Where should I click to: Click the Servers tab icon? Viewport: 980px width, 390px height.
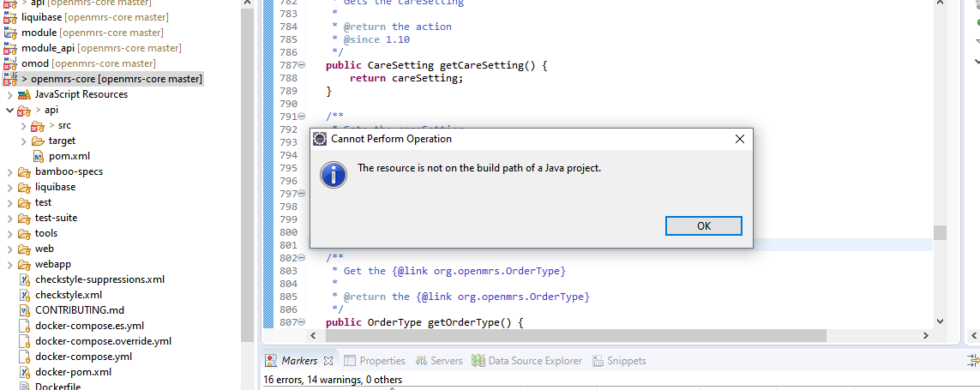point(422,361)
